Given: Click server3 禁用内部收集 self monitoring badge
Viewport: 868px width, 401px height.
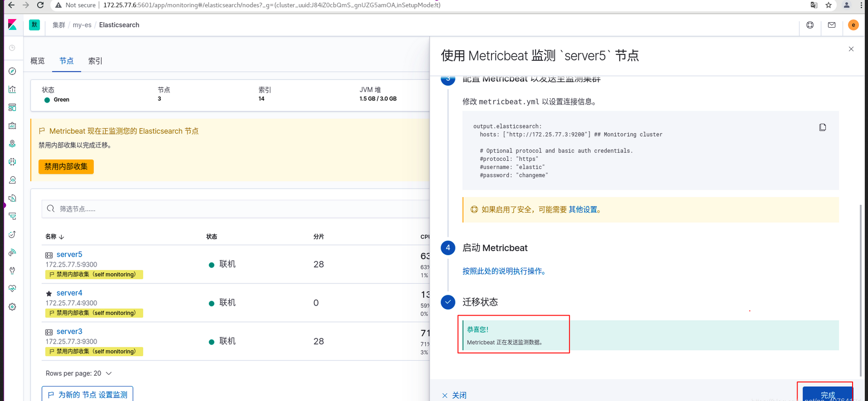Looking at the screenshot, I should click(94, 351).
